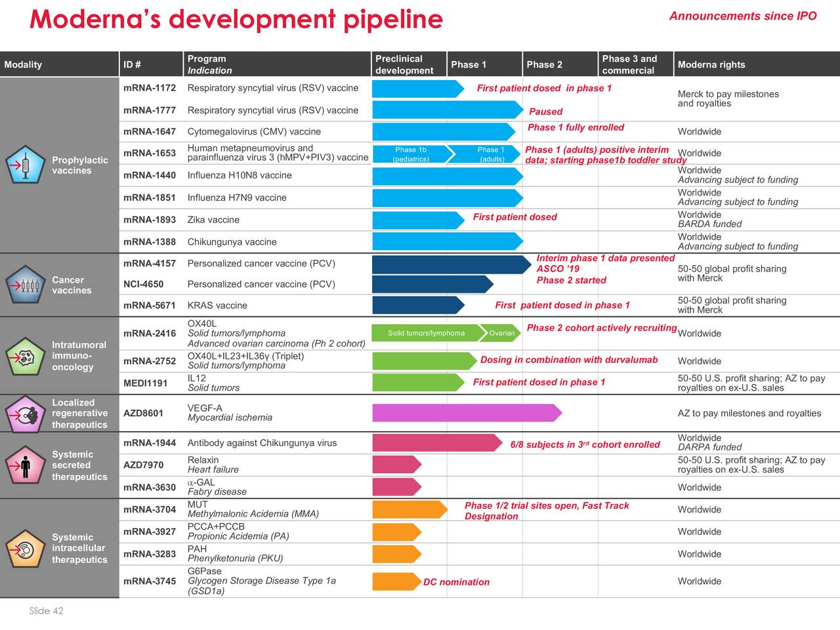Click the Dosing in combination with durvalumab note

(569, 360)
